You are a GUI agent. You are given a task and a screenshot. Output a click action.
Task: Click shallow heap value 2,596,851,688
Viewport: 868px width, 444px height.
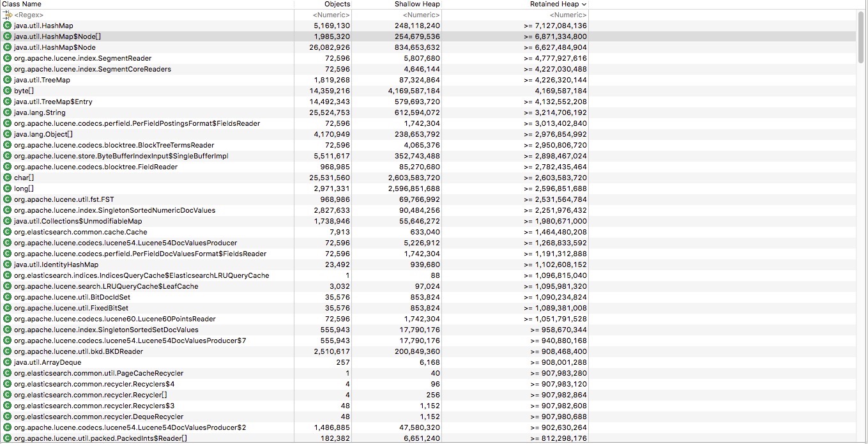(x=414, y=188)
